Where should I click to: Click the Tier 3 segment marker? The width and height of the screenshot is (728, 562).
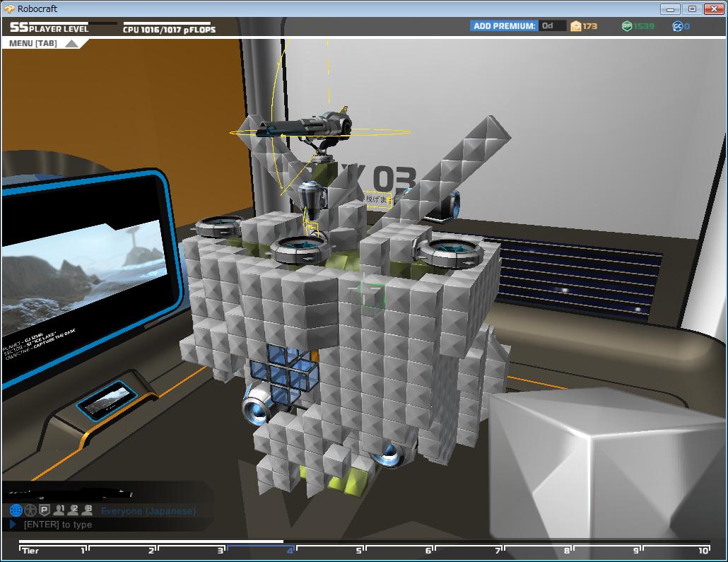tap(221, 551)
